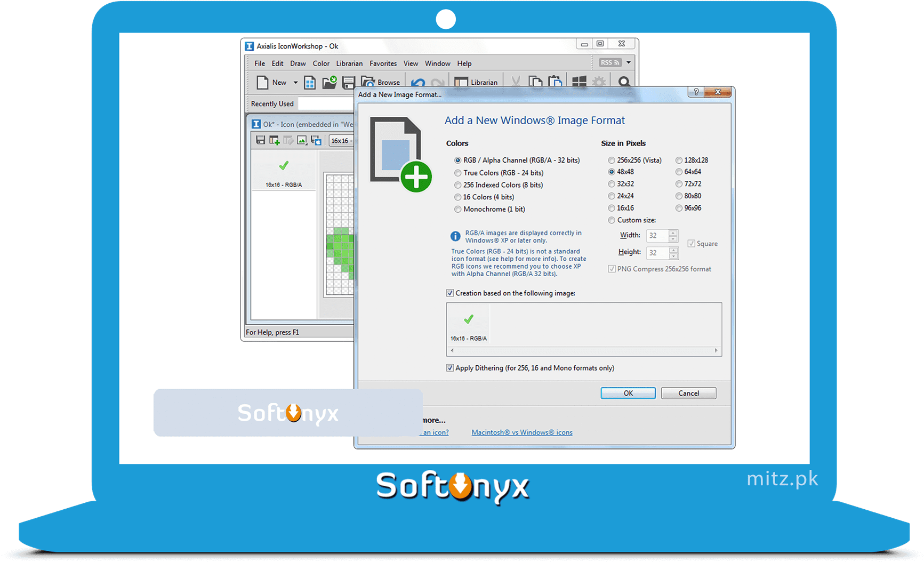Click the Recently Used field
The height and width of the screenshot is (562, 924).
point(326,103)
